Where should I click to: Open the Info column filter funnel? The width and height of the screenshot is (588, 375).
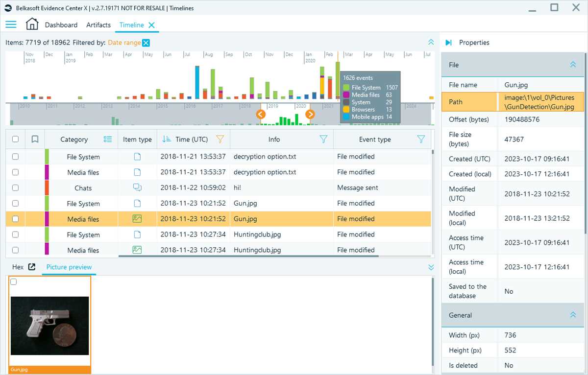pos(323,140)
